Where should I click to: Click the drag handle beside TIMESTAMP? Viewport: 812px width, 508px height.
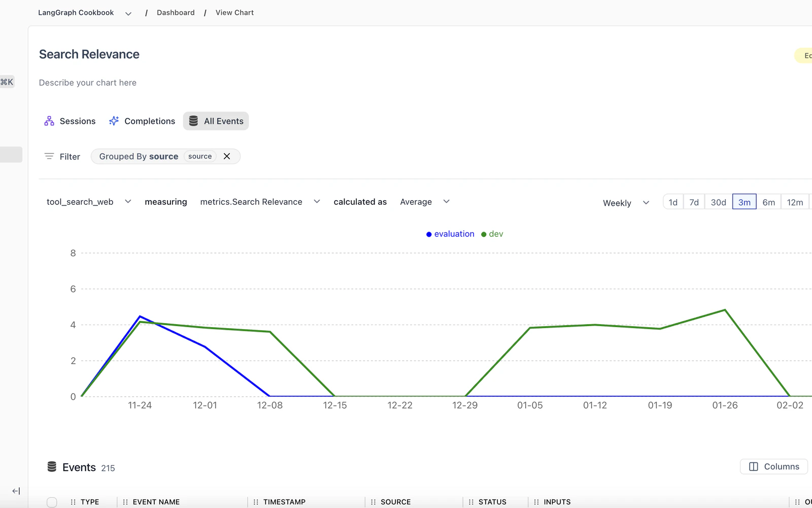click(x=256, y=502)
